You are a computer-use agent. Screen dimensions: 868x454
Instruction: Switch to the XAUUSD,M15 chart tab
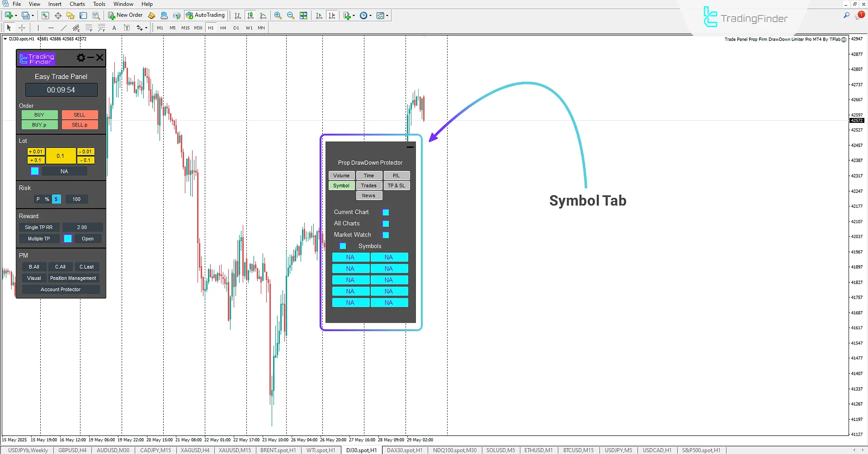(235, 450)
